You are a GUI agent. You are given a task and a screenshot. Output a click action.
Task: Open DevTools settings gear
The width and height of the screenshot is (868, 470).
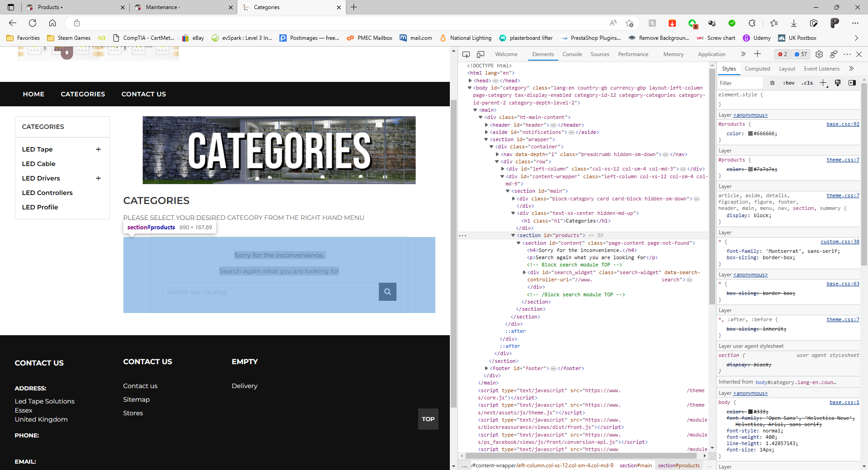[x=819, y=54]
